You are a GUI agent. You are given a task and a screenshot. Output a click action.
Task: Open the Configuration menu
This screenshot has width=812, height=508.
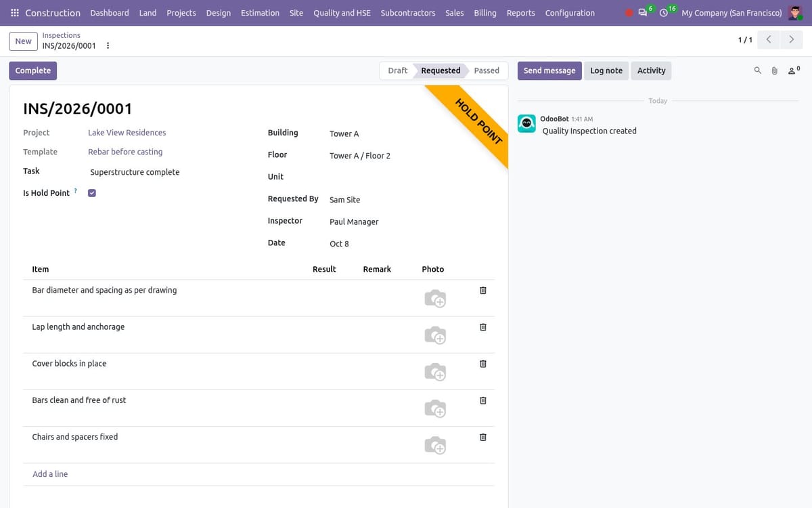click(x=570, y=13)
